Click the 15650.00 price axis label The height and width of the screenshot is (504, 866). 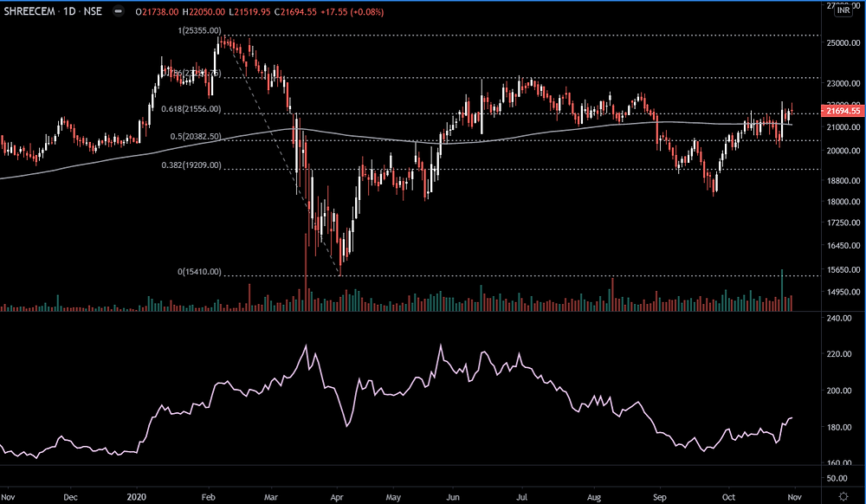click(843, 270)
